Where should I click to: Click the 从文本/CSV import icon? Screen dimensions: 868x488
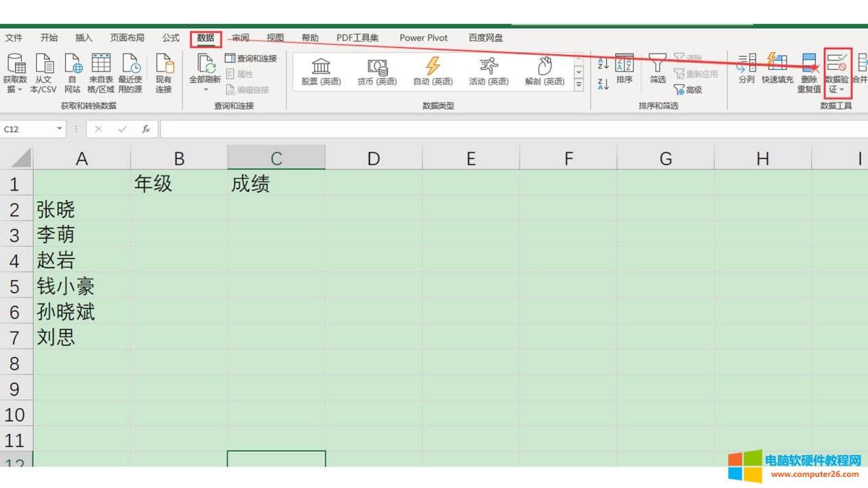pos(44,65)
